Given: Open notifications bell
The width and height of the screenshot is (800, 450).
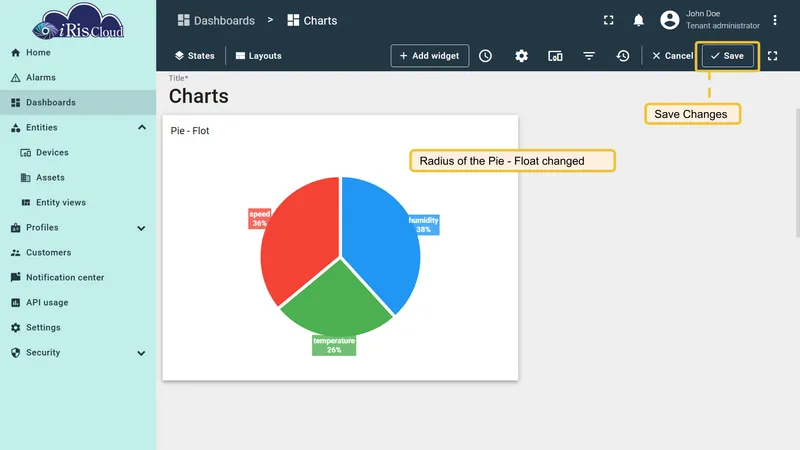Looking at the screenshot, I should pyautogui.click(x=638, y=20).
